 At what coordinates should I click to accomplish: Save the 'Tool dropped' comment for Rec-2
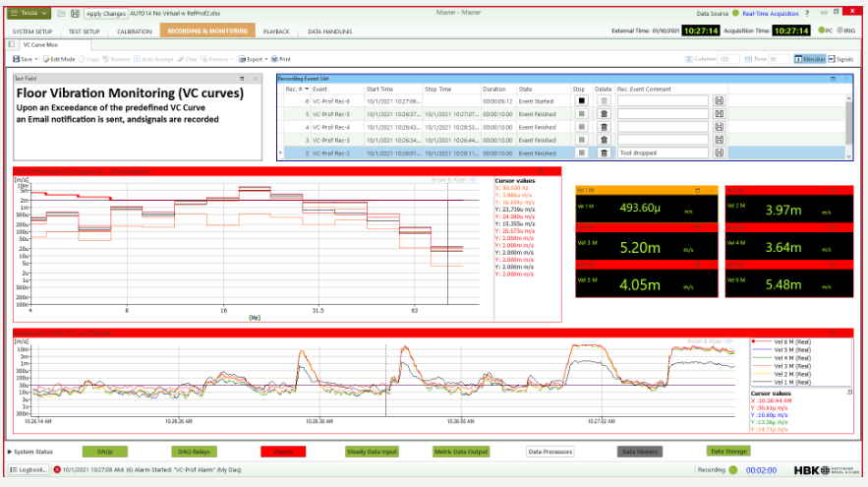pos(720,152)
